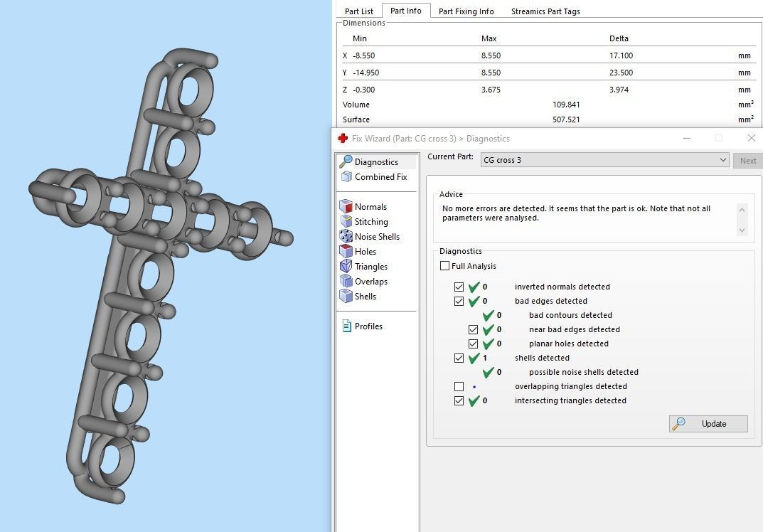Switch to the Streamics Part Tags tab
This screenshot has width=763, height=532.
pyautogui.click(x=545, y=11)
